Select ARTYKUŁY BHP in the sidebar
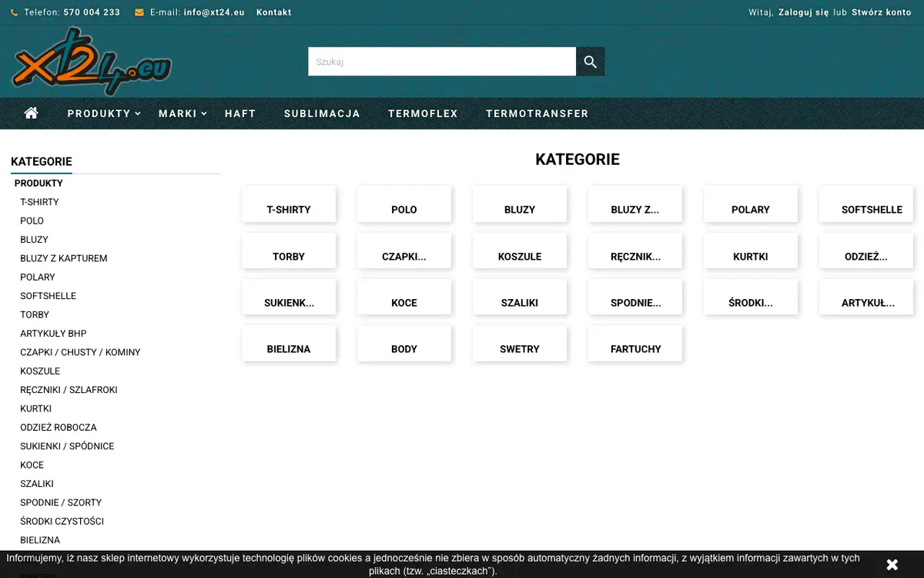Screen dimensions: 924x578 [x=53, y=334]
